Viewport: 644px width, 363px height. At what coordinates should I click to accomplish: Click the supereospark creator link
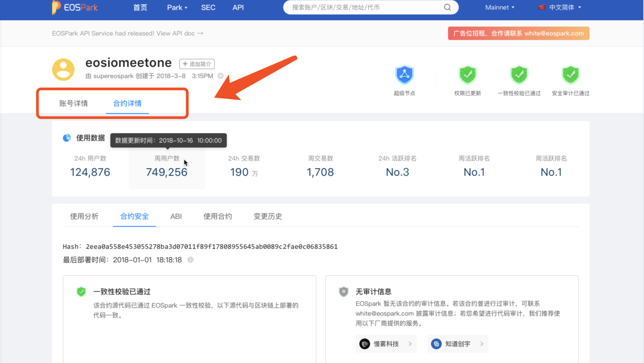point(113,76)
